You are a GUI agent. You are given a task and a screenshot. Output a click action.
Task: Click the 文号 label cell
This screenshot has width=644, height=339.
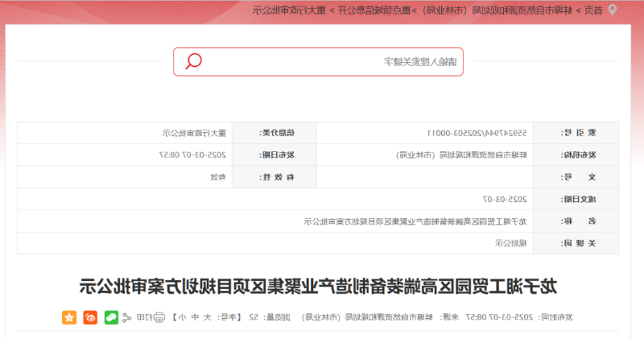click(x=576, y=177)
